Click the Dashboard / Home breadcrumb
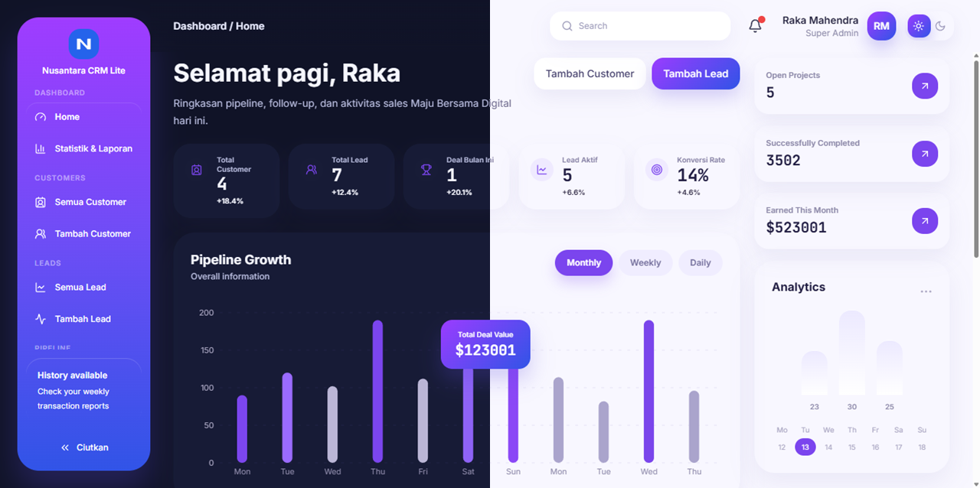This screenshot has width=980, height=488. (x=219, y=26)
